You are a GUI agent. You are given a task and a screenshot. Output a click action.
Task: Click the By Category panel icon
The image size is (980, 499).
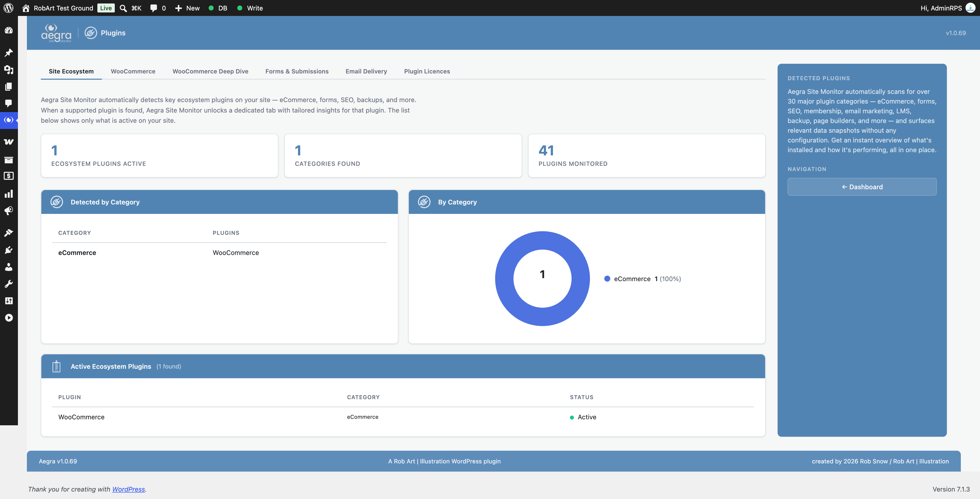[424, 202]
